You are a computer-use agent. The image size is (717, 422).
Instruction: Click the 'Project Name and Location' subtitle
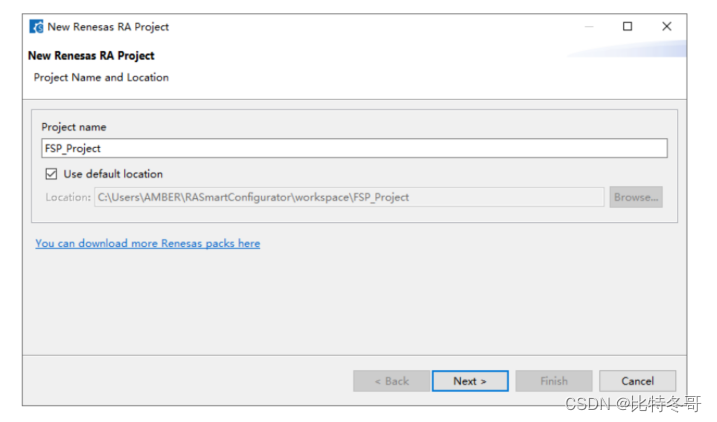(101, 77)
